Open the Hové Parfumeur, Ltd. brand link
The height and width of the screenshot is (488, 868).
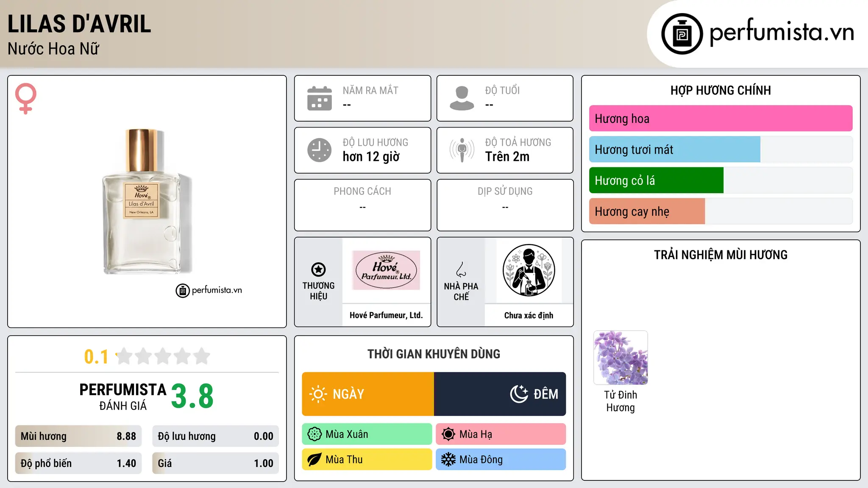coord(386,315)
